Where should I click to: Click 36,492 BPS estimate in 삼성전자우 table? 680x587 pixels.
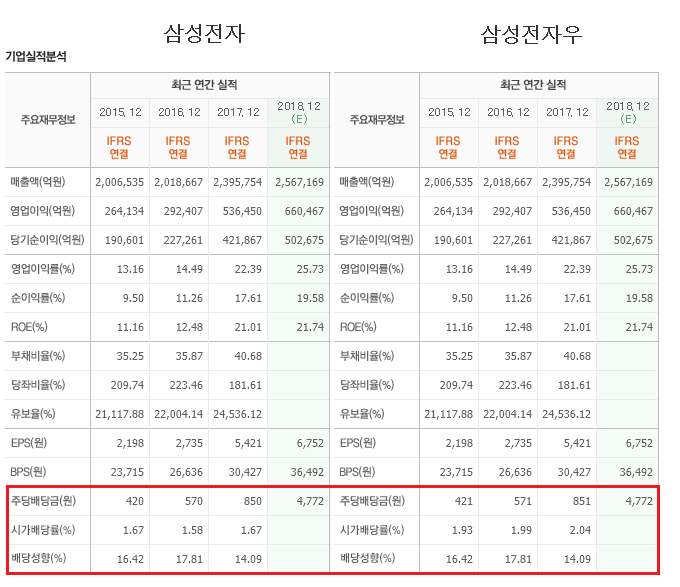(x=636, y=472)
